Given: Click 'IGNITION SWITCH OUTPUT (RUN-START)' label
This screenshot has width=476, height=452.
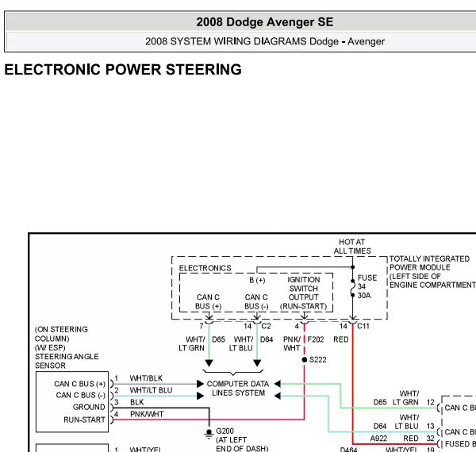Looking at the screenshot, I should tap(303, 293).
